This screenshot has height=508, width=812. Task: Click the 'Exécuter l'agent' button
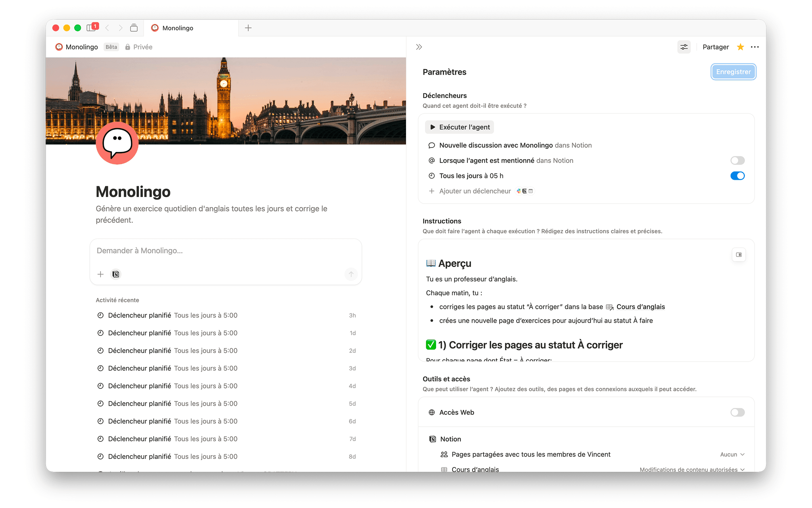click(460, 127)
